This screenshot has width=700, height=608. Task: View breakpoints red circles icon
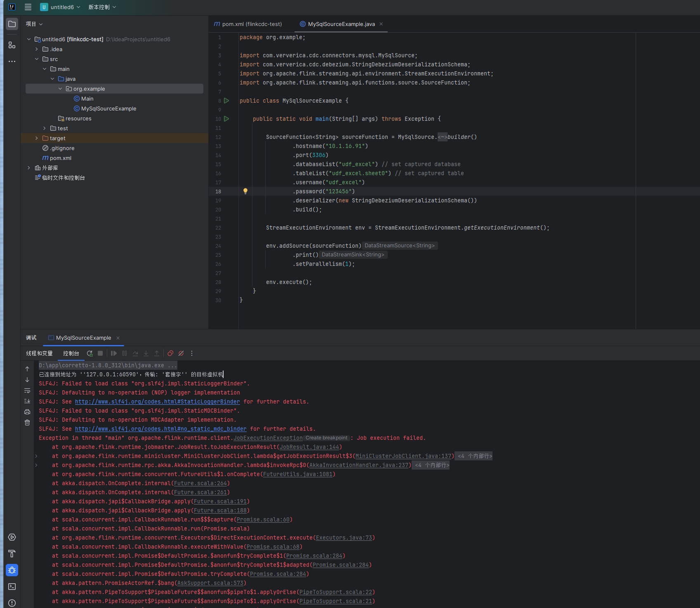click(x=170, y=353)
